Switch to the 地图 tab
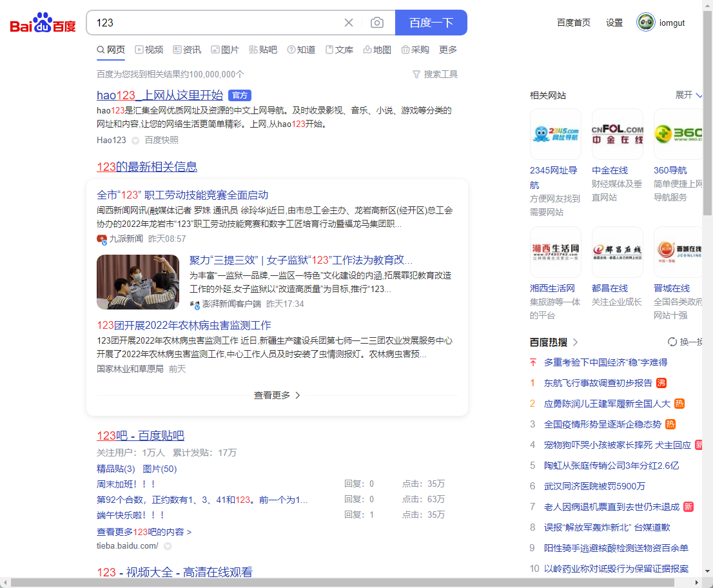This screenshot has width=713, height=588. pos(377,50)
